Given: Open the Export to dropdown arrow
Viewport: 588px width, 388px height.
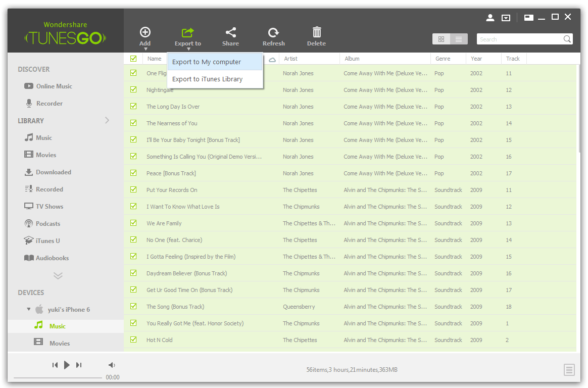Looking at the screenshot, I should click(x=188, y=49).
